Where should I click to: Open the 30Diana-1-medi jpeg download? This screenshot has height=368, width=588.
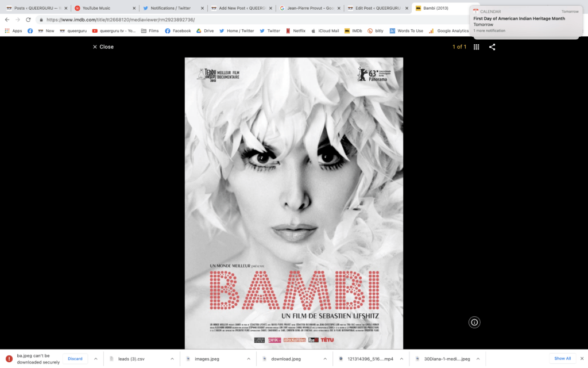[447, 359]
